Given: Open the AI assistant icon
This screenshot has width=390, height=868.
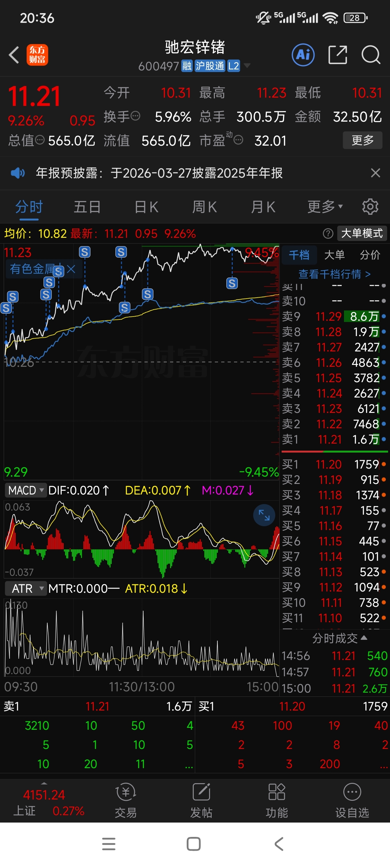Looking at the screenshot, I should 303,55.
